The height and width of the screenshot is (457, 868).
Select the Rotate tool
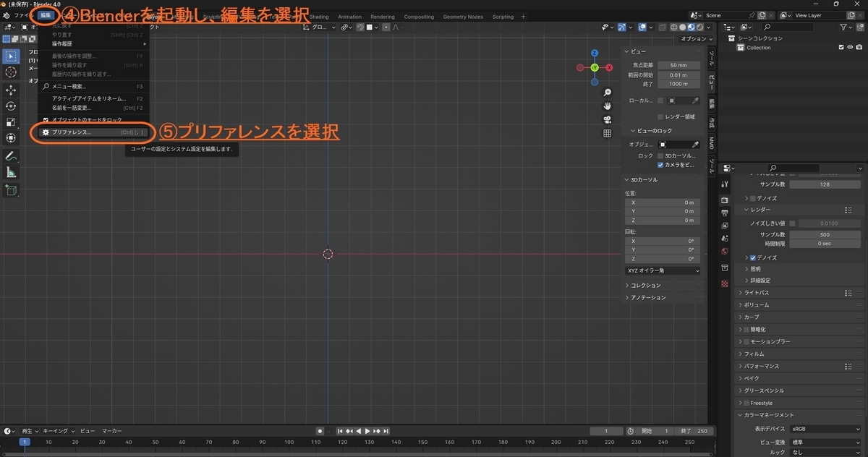(11, 107)
